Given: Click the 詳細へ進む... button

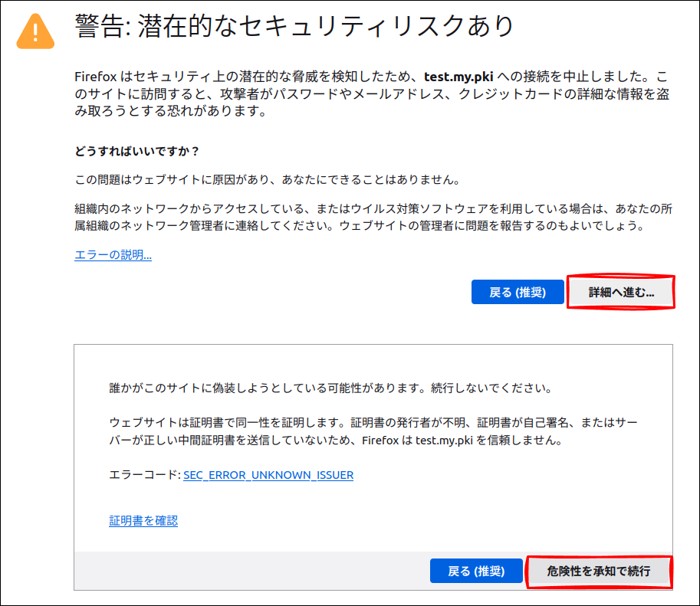Looking at the screenshot, I should tap(620, 293).
